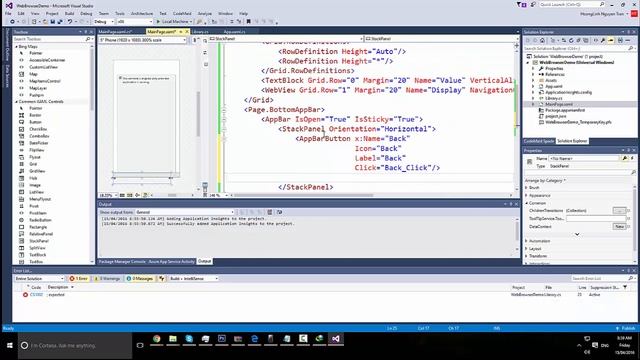
Task: Click the Save All toolbar icon
Action: [x=60, y=22]
